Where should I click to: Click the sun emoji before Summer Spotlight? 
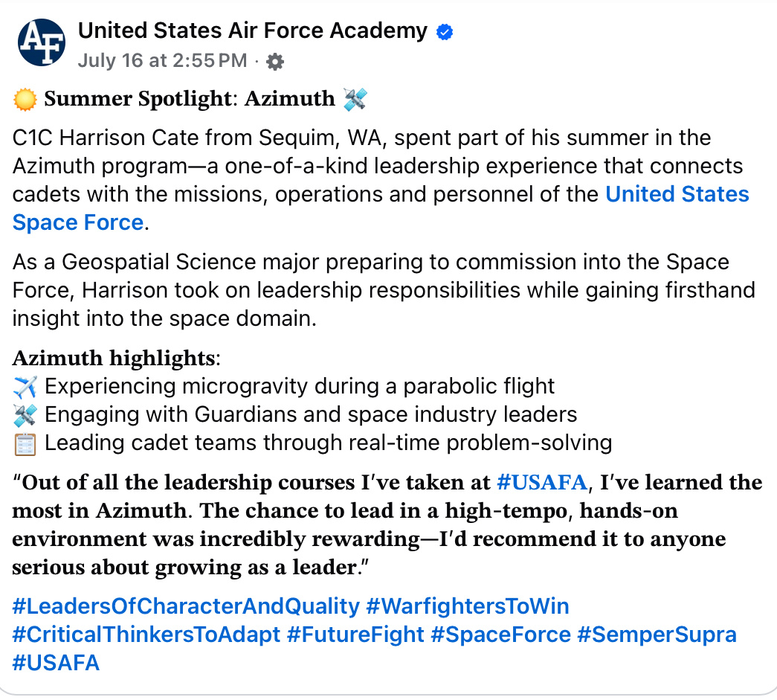tap(25, 99)
